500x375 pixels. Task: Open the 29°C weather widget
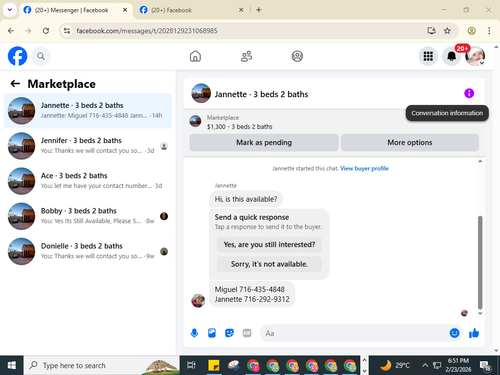pos(395,365)
